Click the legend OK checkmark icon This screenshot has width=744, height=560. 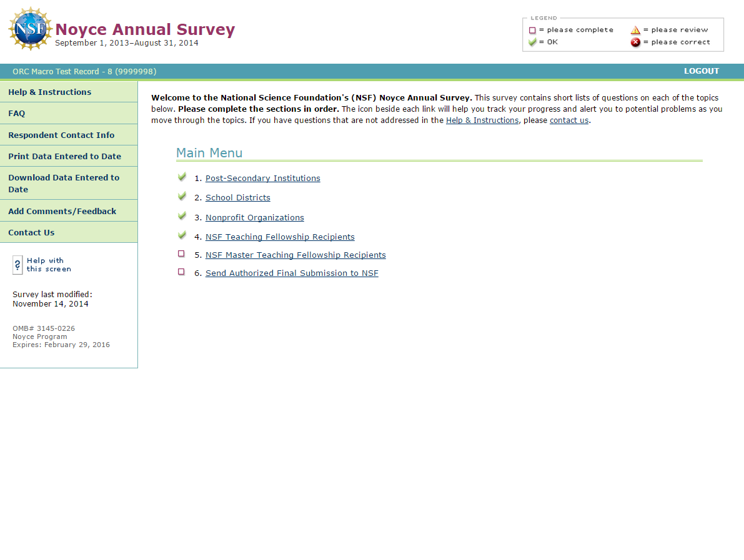(x=532, y=42)
